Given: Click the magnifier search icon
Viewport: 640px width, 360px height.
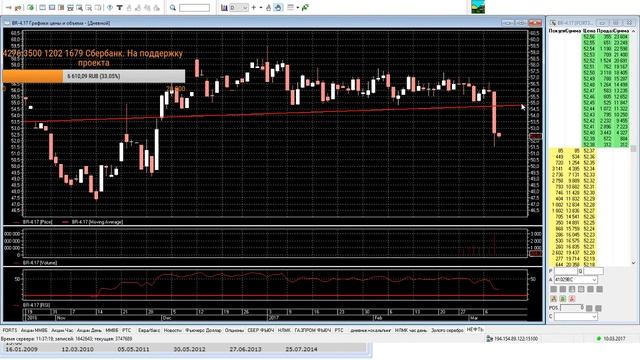Looking at the screenshot, I should 173,8.
